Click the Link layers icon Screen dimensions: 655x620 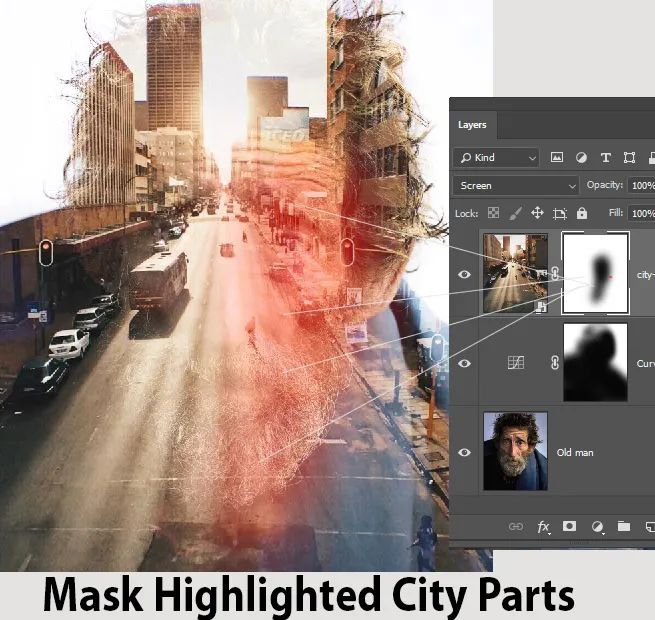pos(516,526)
